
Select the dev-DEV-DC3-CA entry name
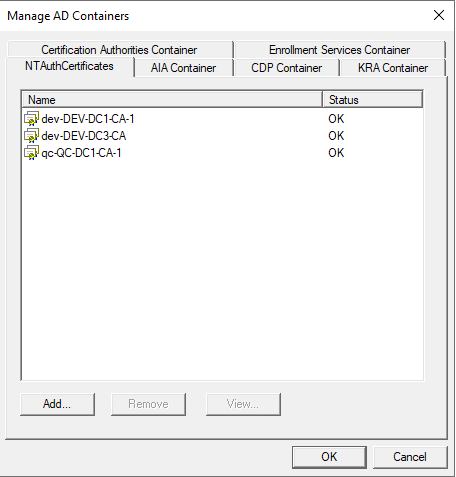click(84, 136)
